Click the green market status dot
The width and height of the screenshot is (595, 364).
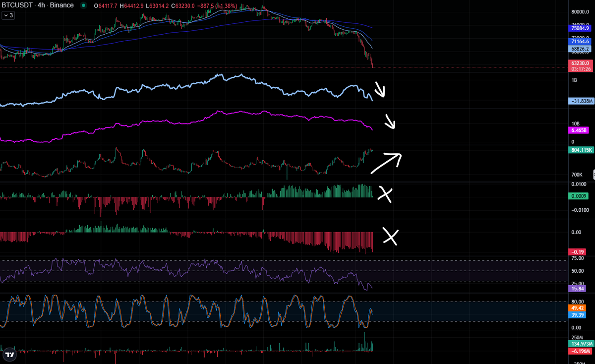[x=83, y=5]
